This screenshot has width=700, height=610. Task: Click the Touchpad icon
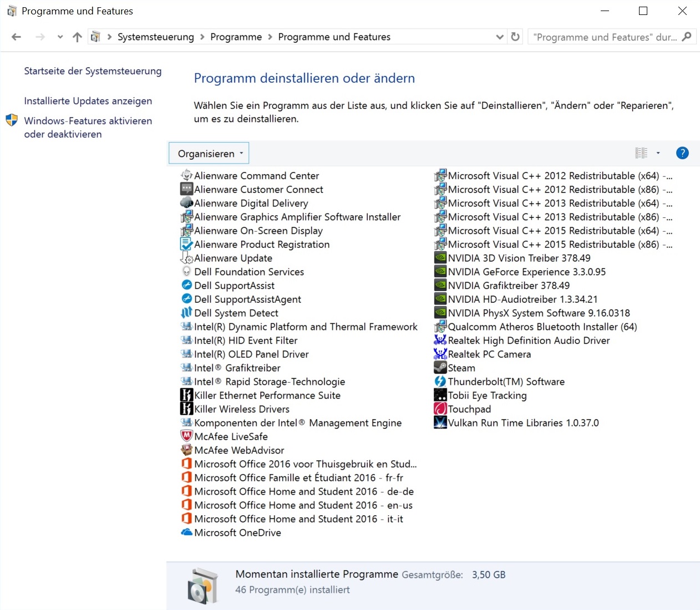click(440, 409)
